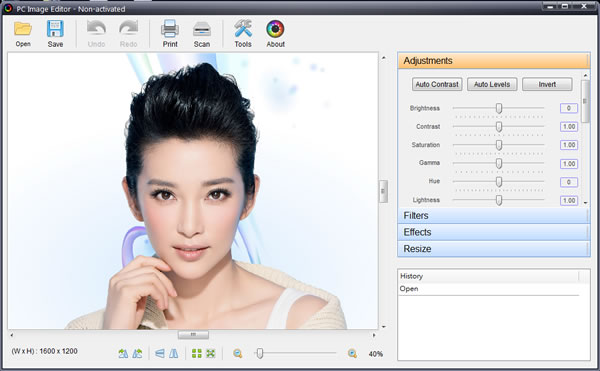600x371 pixels.
Task: Click the Adjustments panel scrollbar thumb
Action: tap(585, 101)
